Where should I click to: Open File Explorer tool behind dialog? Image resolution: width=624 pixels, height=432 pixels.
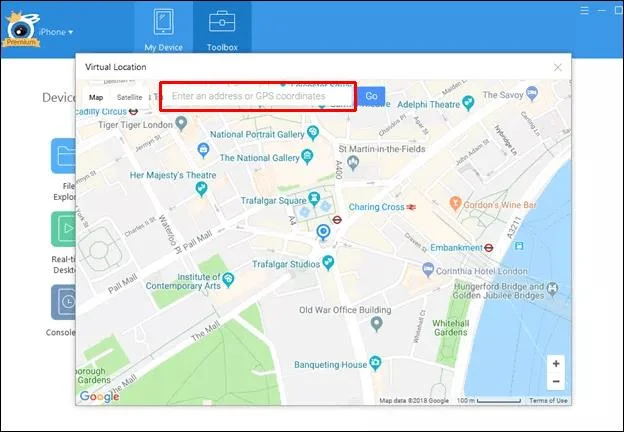coord(63,156)
